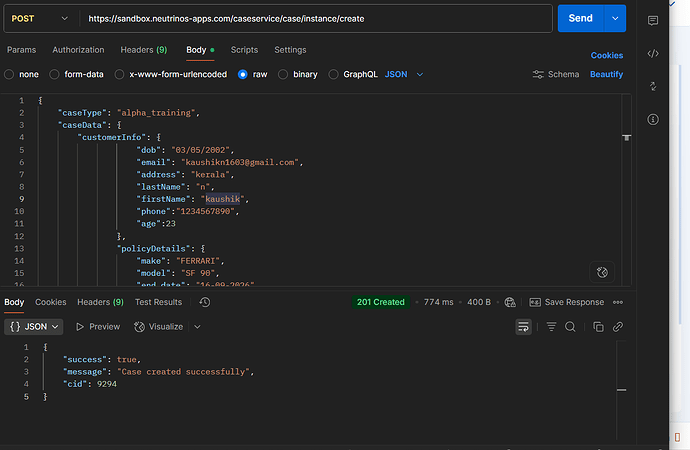Open the request info icon in sidebar
Image resolution: width=690 pixels, height=450 pixels.
click(653, 119)
